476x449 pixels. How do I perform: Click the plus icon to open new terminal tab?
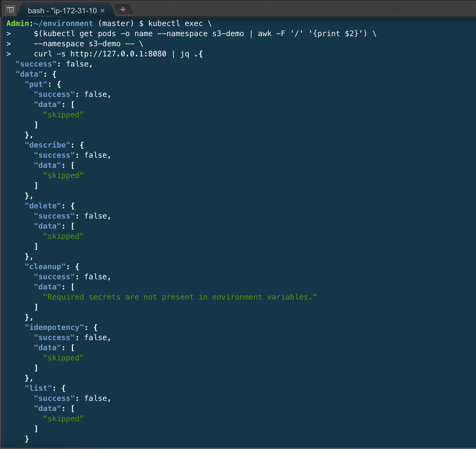pos(123,9)
